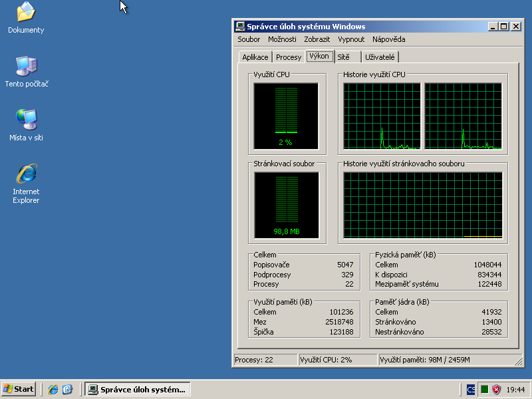The width and height of the screenshot is (532, 399).
Task: Click the Popisovače value 5047
Action: coord(345,265)
